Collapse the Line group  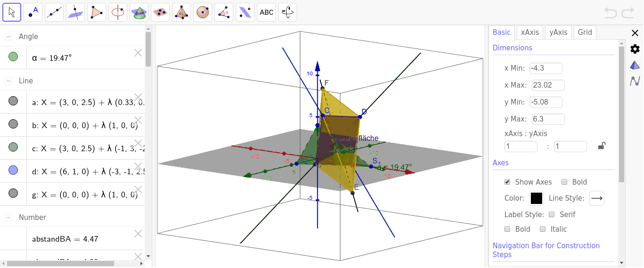pyautogui.click(x=8, y=81)
